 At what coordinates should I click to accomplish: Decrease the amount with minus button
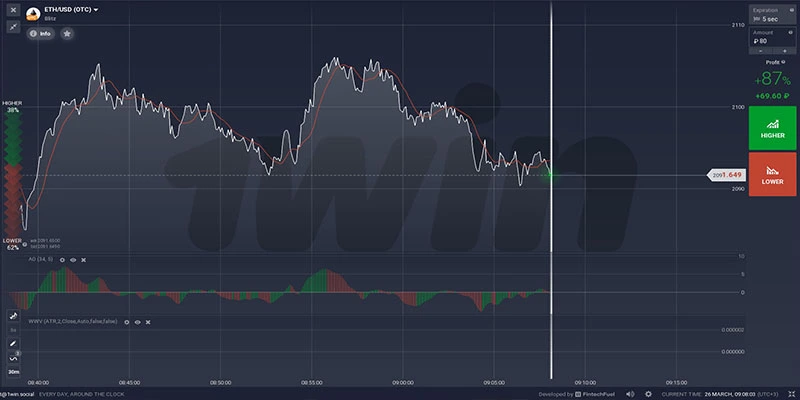pyautogui.click(x=760, y=51)
